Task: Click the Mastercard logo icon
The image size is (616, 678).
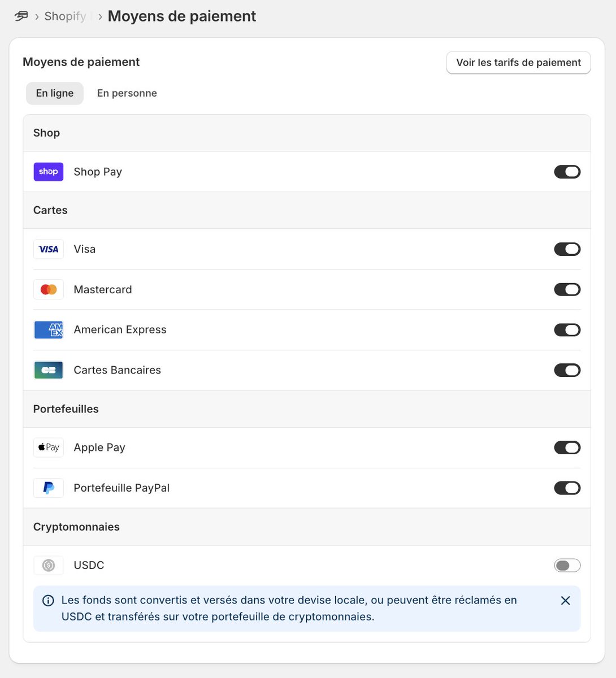Action: click(49, 289)
